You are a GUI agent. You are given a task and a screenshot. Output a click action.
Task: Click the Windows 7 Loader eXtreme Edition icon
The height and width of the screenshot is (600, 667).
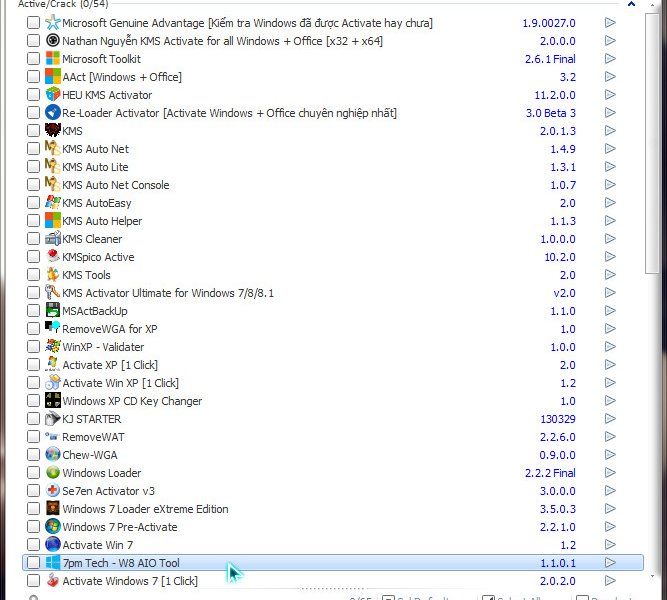click(x=53, y=509)
